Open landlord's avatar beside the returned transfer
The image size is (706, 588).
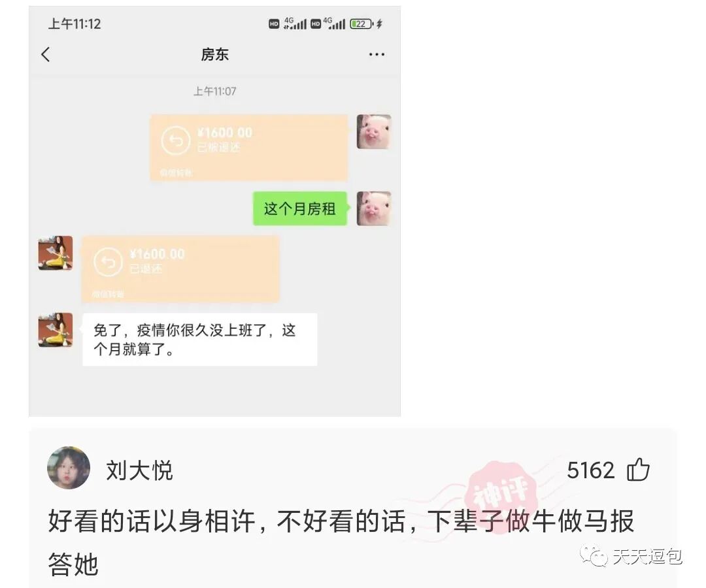coord(56,253)
